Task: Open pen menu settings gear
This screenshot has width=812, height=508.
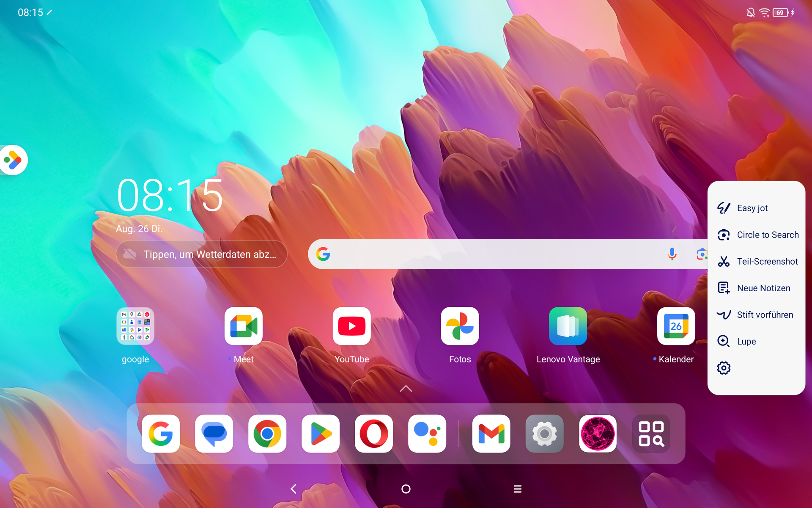Action: point(724,368)
